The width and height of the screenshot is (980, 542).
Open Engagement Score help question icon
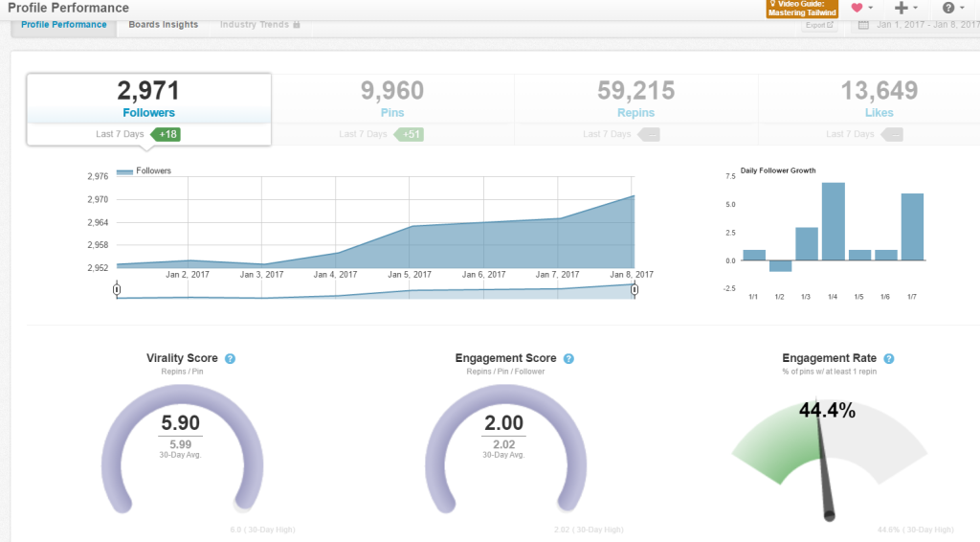click(x=568, y=359)
